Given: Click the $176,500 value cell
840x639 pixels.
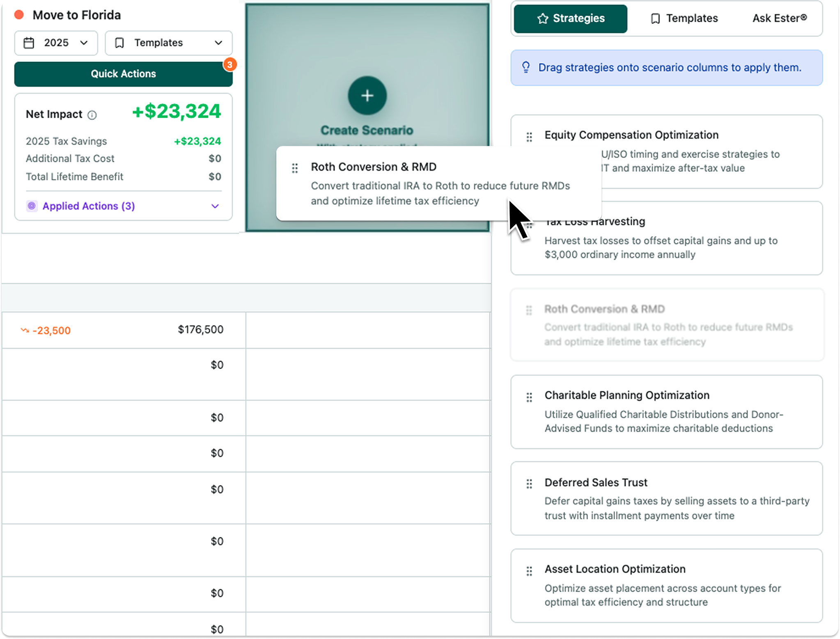Looking at the screenshot, I should pos(200,330).
